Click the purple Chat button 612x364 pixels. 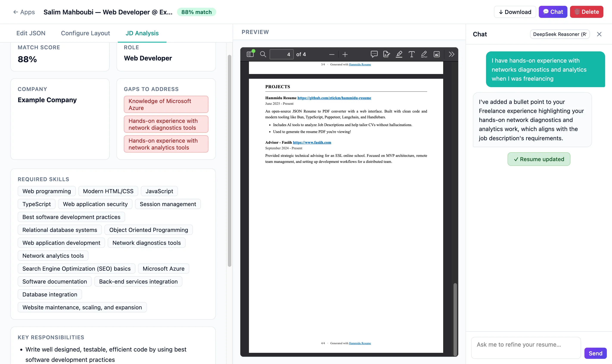553,12
